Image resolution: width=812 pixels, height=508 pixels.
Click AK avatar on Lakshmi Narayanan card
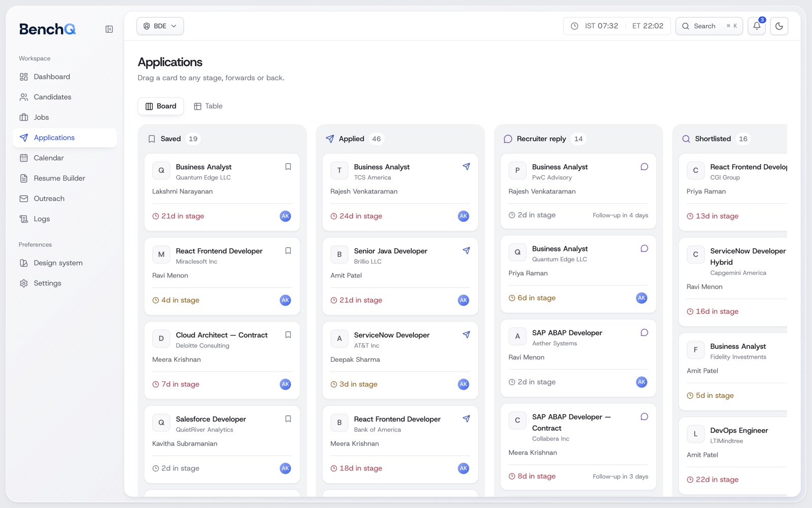286,216
